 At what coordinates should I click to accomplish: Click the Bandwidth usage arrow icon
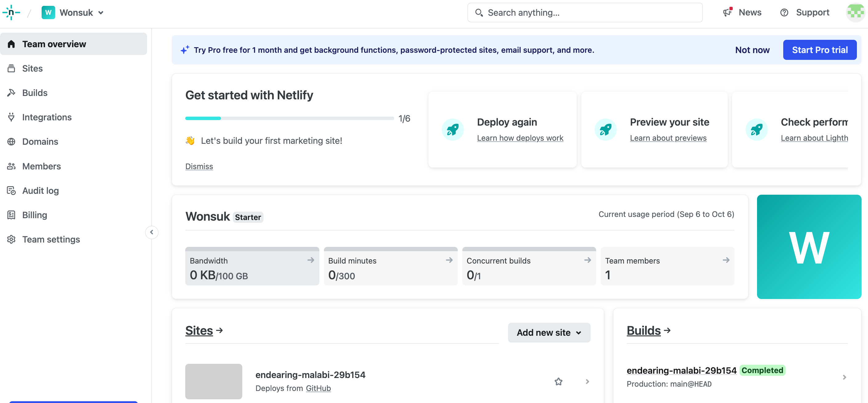(x=311, y=260)
